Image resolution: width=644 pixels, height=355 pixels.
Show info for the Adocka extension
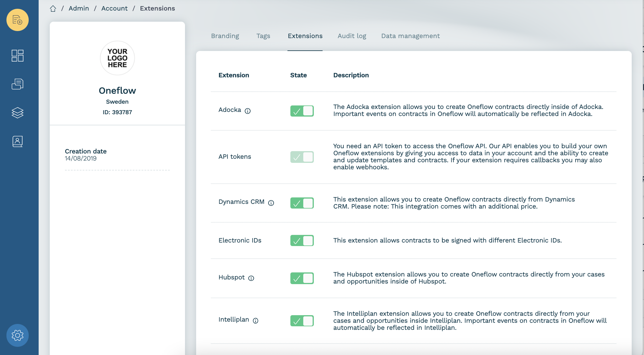[x=248, y=111]
